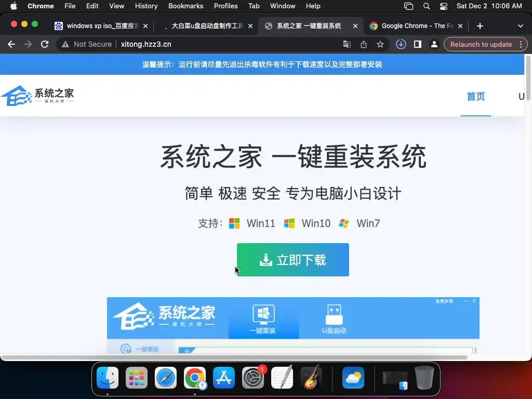Open GarageBand from the Dock

[x=311, y=378]
